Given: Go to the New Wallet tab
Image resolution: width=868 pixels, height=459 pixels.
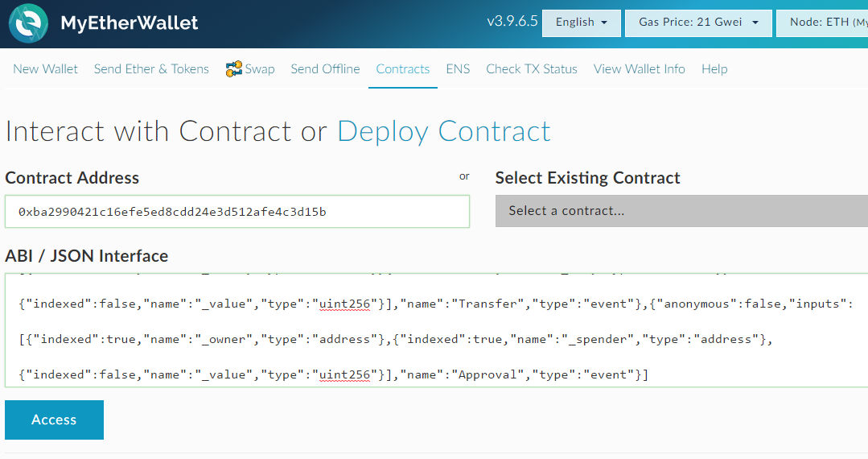Looking at the screenshot, I should click(x=45, y=69).
